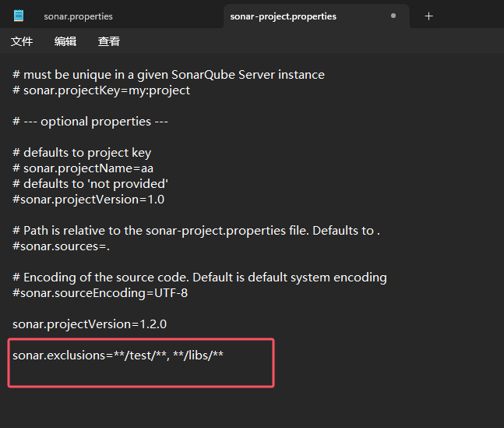Viewport: 504px width, 428px height.
Task: Switch to sonar.properties tab
Action: click(78, 16)
